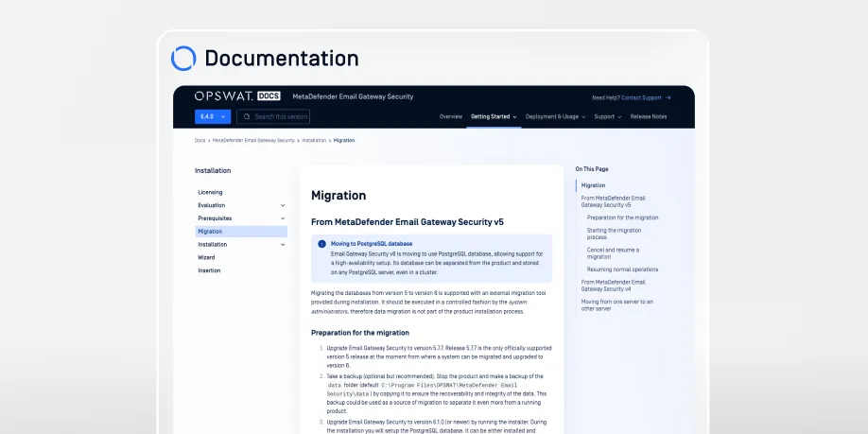
Task: Expand the Evaluation sidebar section
Action: tap(283, 205)
